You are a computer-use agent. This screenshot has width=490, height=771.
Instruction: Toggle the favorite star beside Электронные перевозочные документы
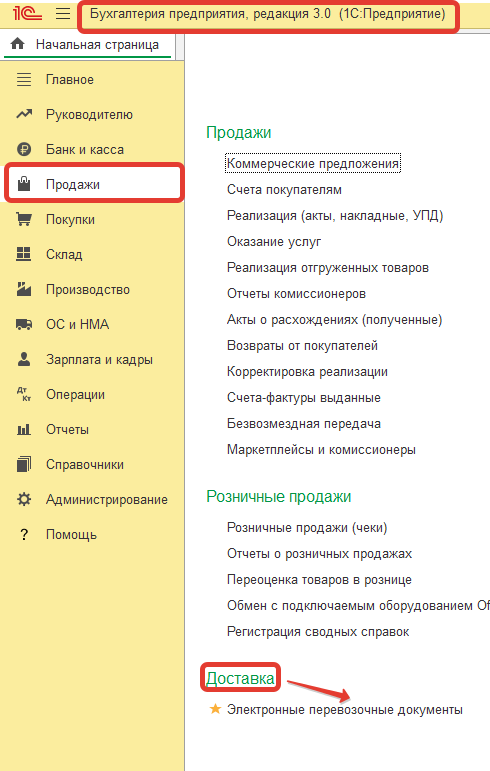click(x=215, y=709)
